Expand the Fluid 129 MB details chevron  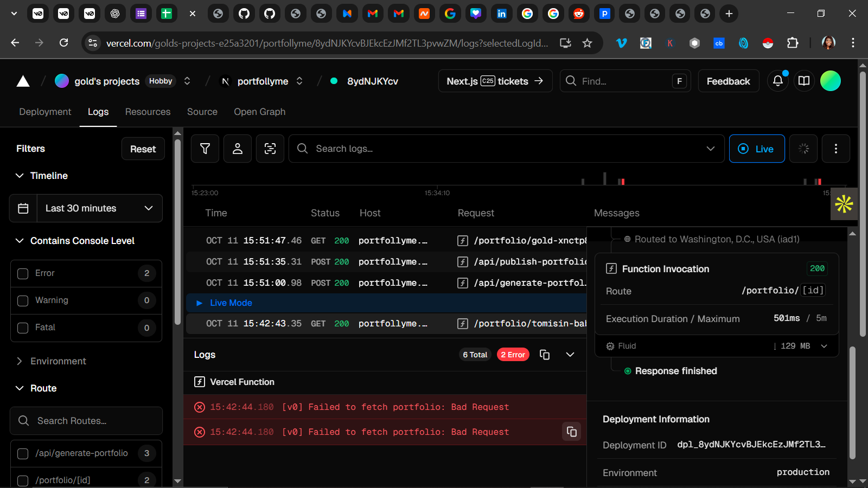click(x=824, y=346)
